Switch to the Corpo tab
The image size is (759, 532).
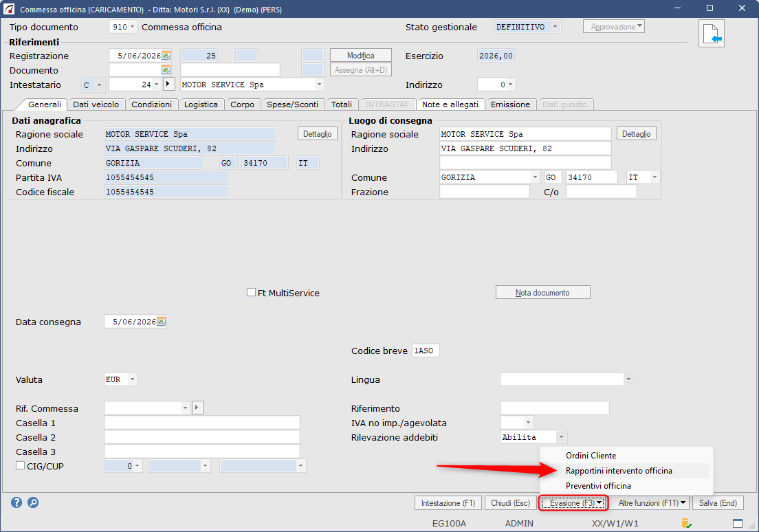[243, 104]
